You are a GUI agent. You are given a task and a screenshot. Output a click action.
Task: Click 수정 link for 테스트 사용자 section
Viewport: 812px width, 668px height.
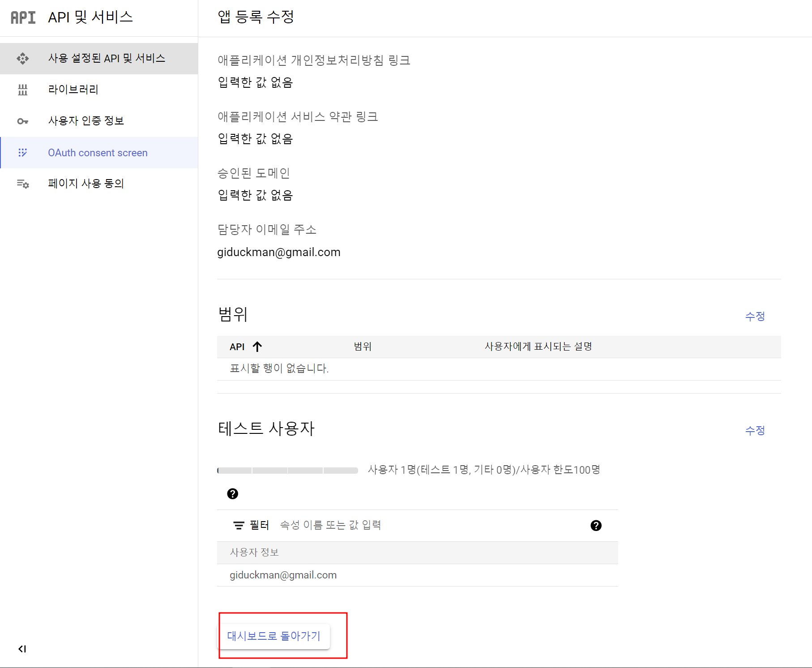pos(755,430)
